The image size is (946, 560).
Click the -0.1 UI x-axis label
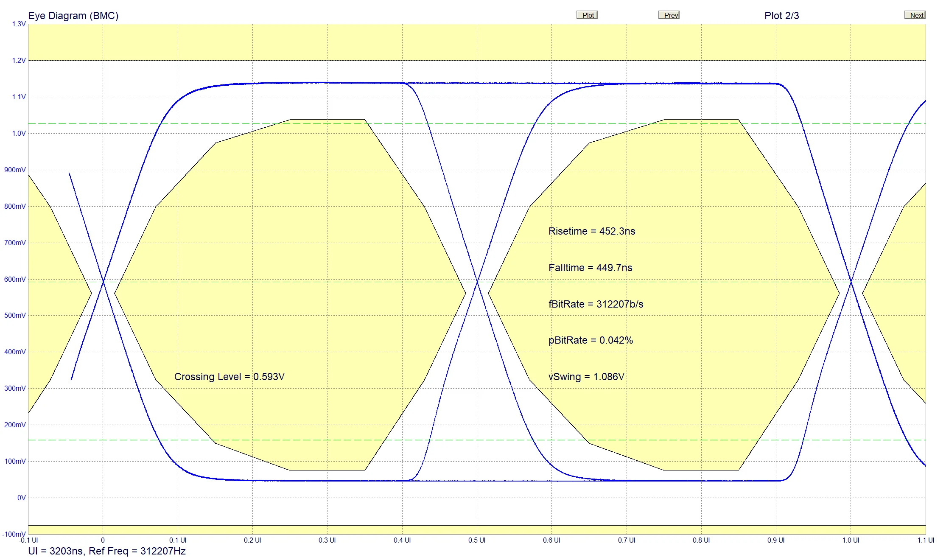pos(28,540)
